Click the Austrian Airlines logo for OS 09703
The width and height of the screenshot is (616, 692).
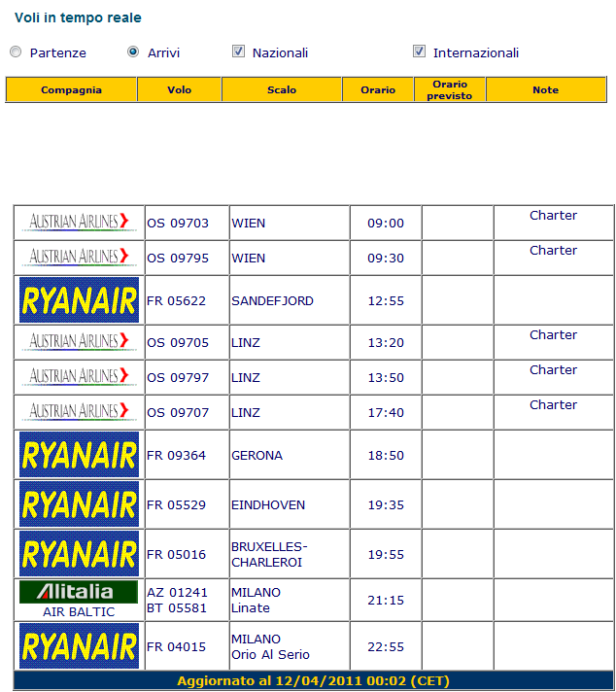[x=79, y=222]
